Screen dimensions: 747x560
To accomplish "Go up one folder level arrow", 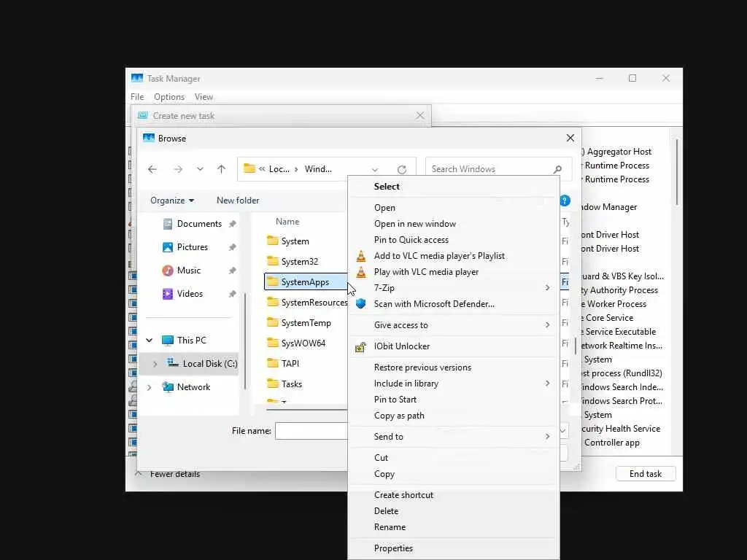I will coord(221,169).
